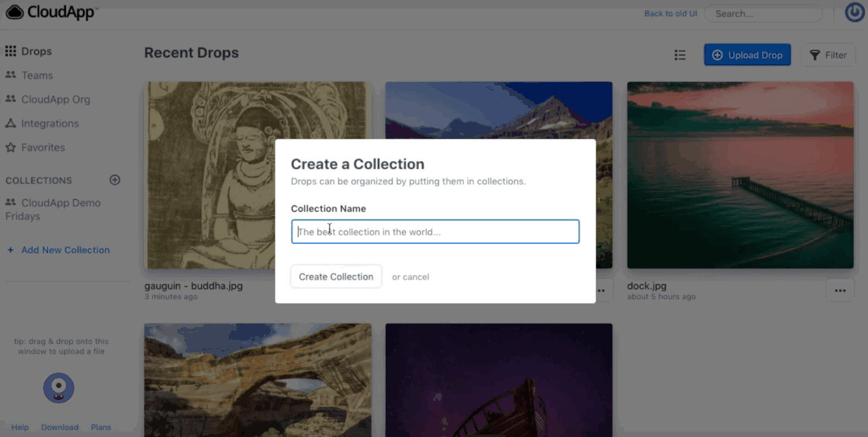Open the Download link
Image resolution: width=868 pixels, height=437 pixels.
tap(60, 427)
